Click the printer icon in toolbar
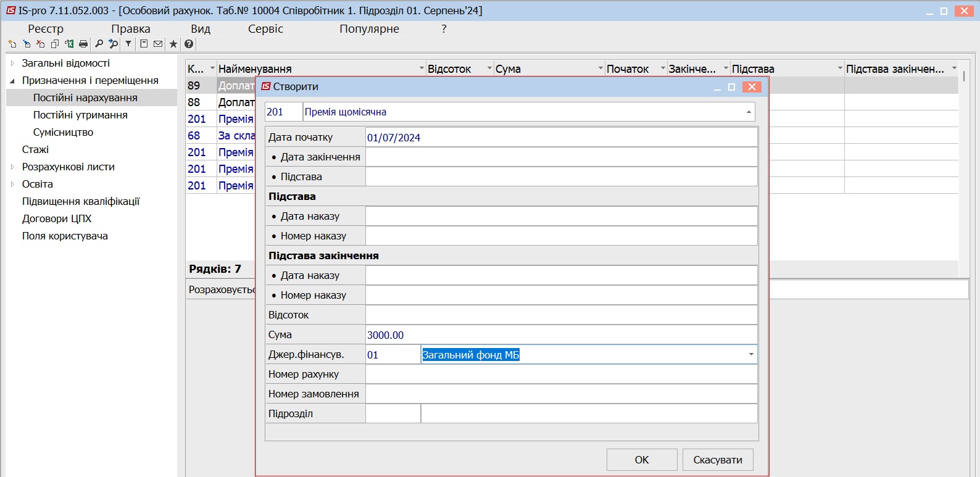980x477 pixels. coord(83,44)
